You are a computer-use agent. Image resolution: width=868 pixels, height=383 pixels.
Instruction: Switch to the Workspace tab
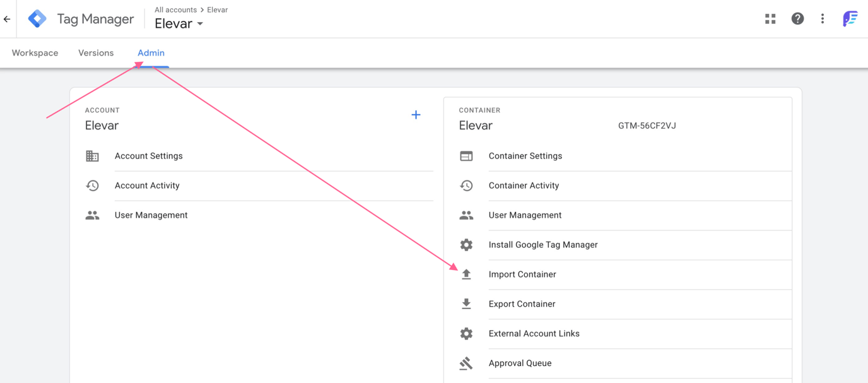[35, 53]
